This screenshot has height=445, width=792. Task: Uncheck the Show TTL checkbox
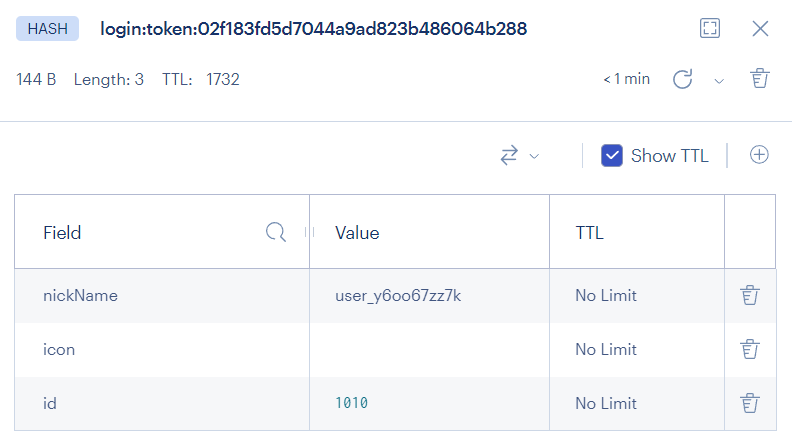tap(612, 156)
